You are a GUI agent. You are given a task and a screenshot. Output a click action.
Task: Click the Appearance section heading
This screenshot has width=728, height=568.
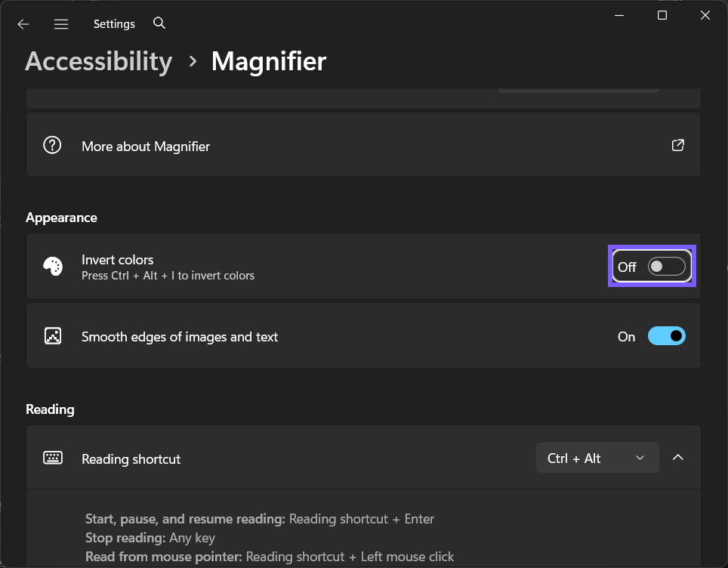(x=62, y=218)
